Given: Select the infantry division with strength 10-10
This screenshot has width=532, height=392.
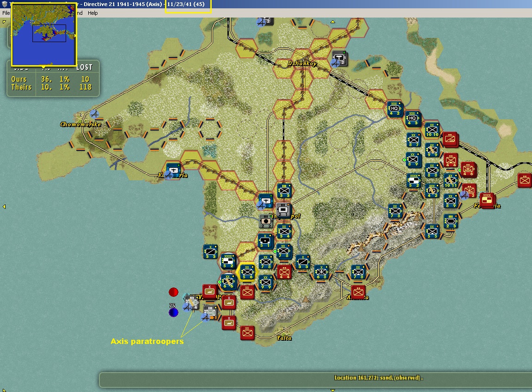Looking at the screenshot, I should point(432,130).
